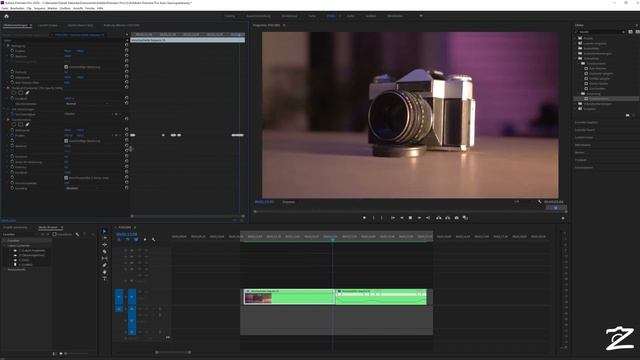
Task: Click the Mark Out button
Action: [382, 218]
